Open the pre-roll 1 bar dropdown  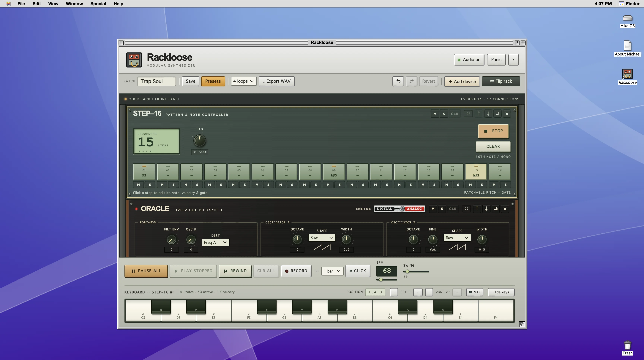tap(332, 271)
